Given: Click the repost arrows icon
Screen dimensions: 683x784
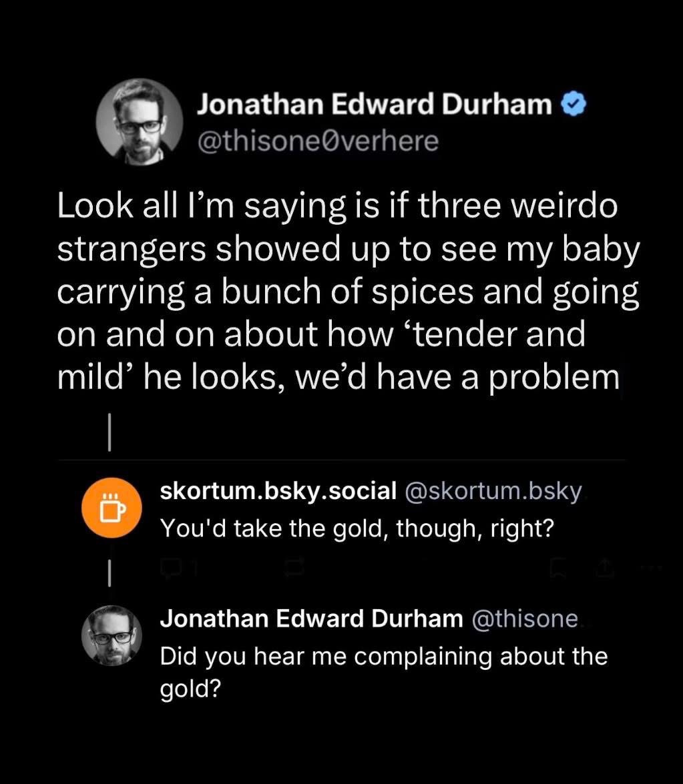Looking at the screenshot, I should [x=294, y=568].
